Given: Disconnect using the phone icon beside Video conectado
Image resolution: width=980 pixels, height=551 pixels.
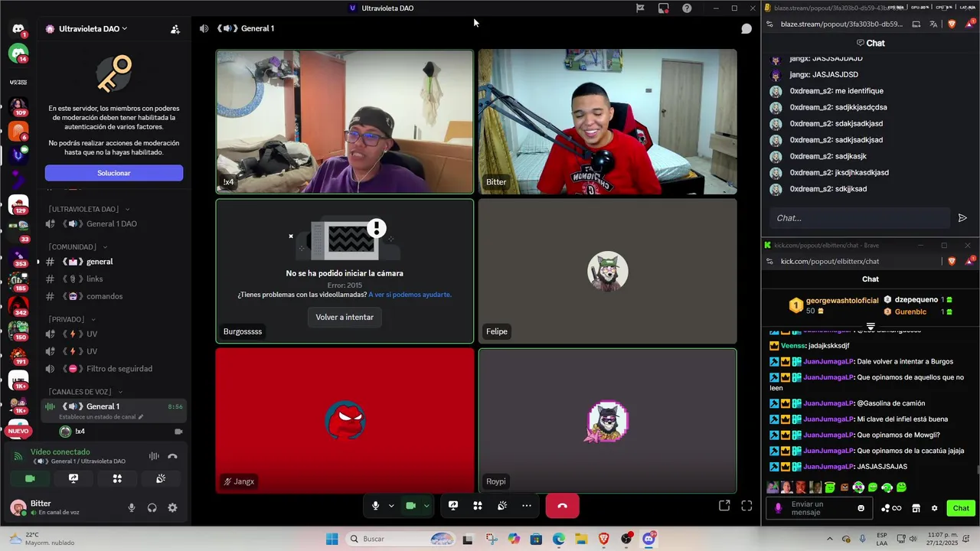Looking at the screenshot, I should click(172, 456).
